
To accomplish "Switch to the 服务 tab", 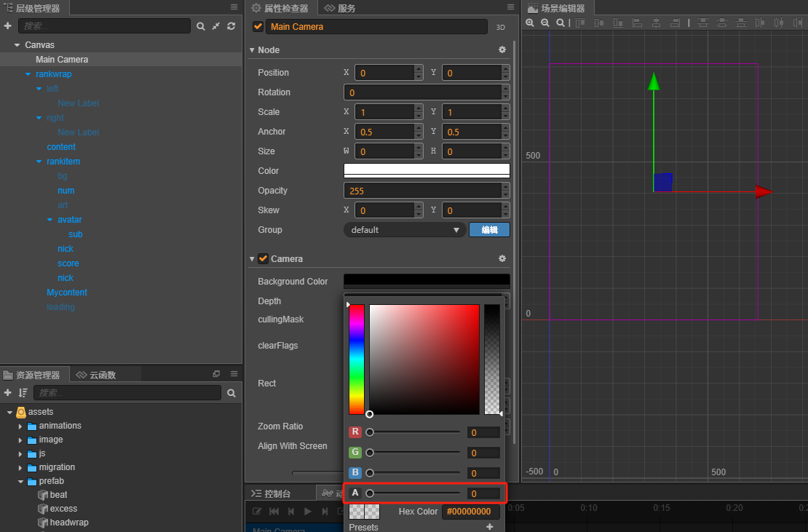I will click(341, 8).
